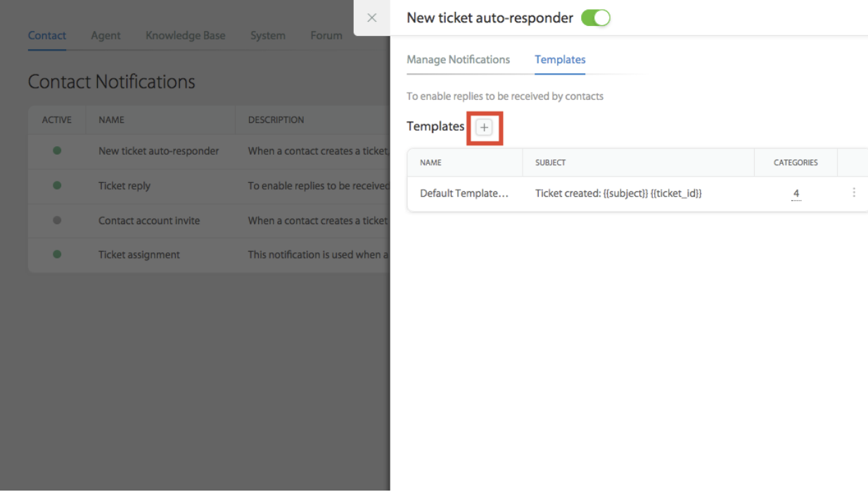Open the Default Template entry
This screenshot has width=868, height=492.
pyautogui.click(x=464, y=193)
